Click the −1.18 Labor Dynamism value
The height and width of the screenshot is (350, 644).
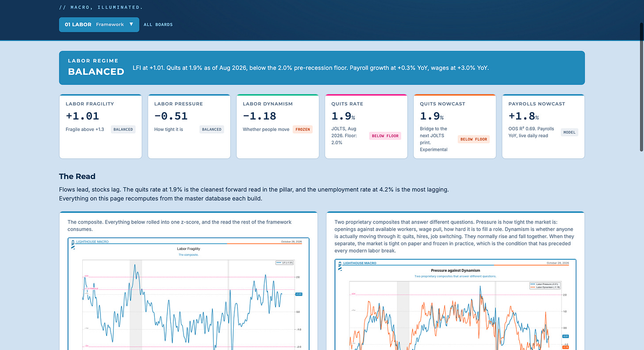point(259,116)
